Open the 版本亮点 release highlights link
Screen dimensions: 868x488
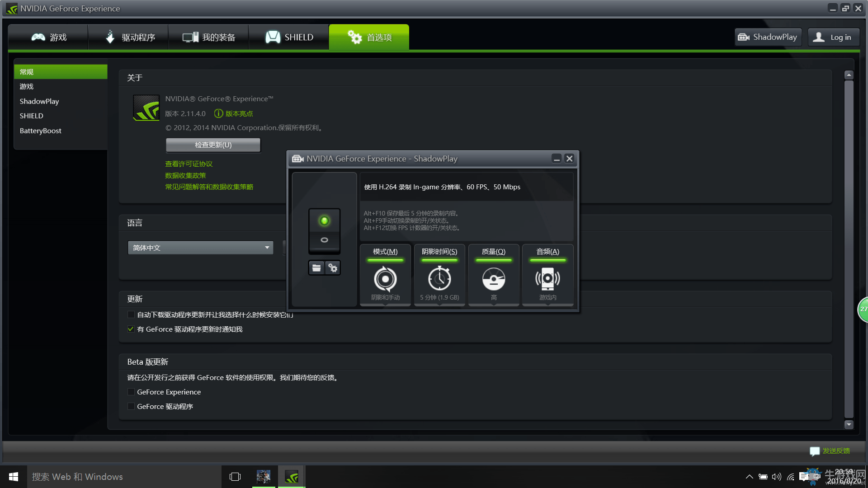click(239, 114)
